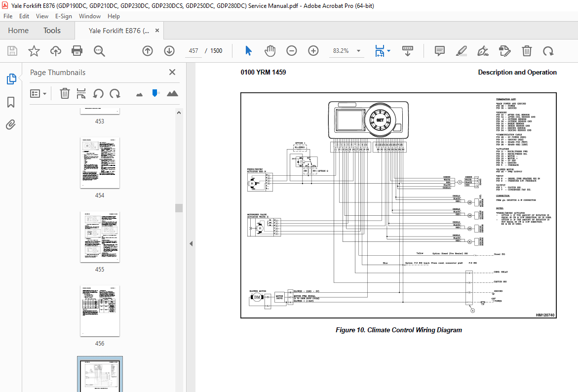Open Bookmarks pane in sidebar
Viewport: 578px width, 392px height.
pyautogui.click(x=11, y=102)
